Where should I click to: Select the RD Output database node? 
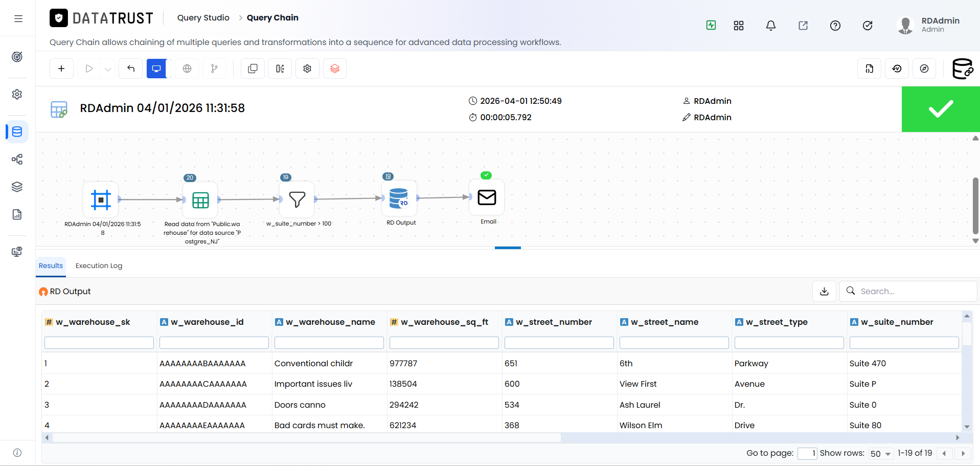coord(399,198)
